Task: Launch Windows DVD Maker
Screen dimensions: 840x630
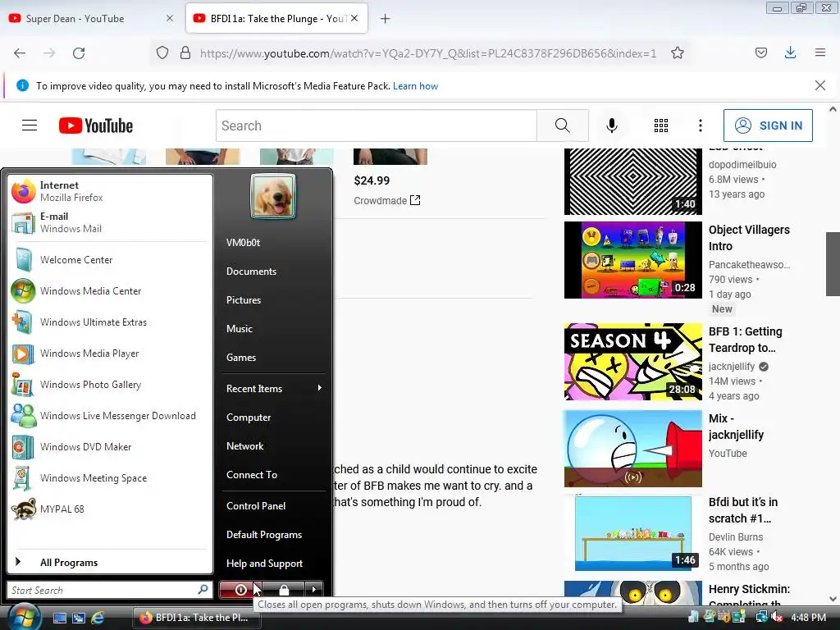Action: tap(110, 447)
